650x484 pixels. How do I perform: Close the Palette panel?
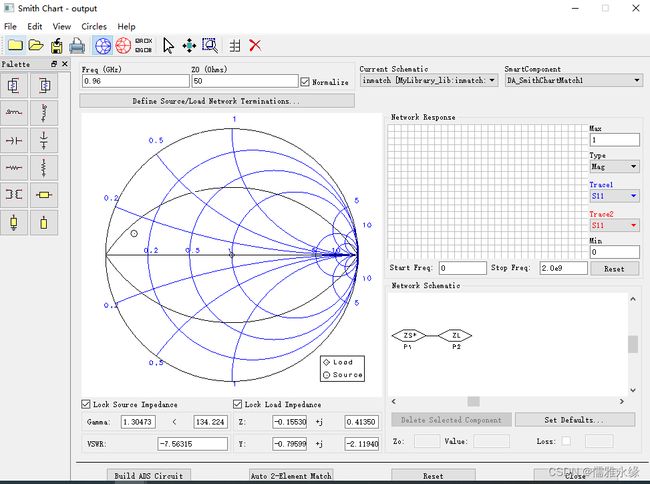click(x=65, y=64)
